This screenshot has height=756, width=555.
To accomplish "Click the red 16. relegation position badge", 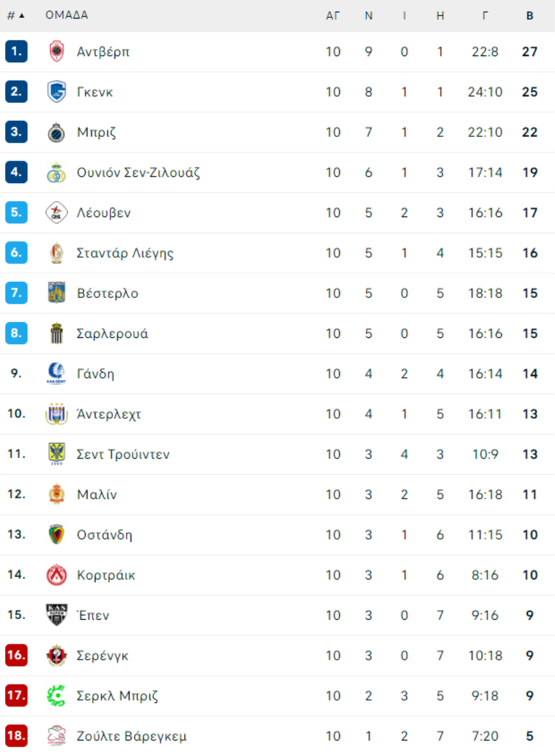I will click(16, 655).
